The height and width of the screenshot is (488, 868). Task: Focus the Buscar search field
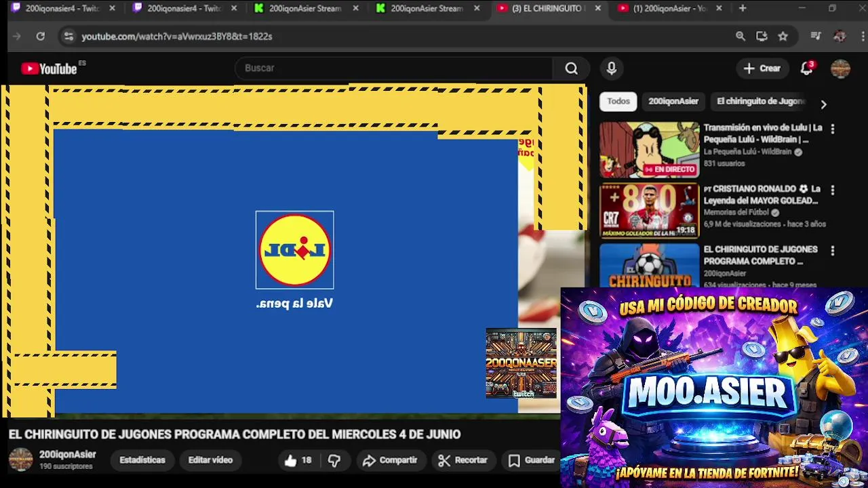tap(395, 68)
